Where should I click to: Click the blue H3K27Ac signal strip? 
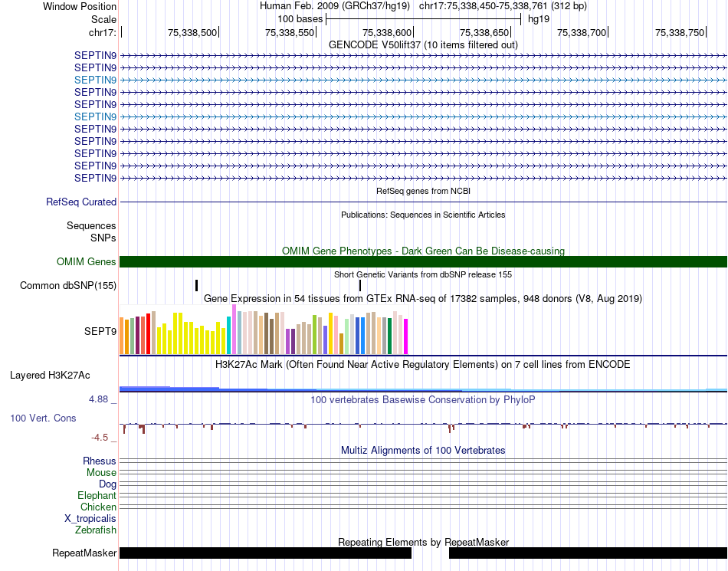(x=423, y=389)
